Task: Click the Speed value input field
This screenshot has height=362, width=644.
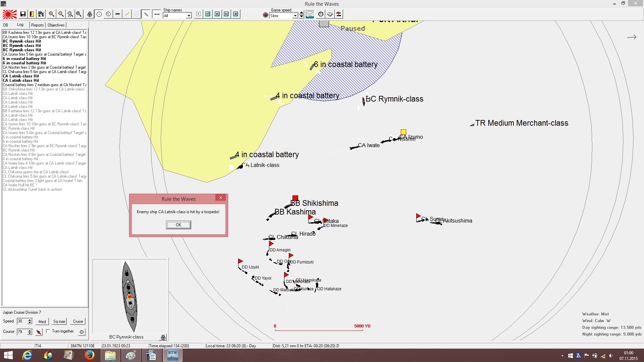Action: (22, 321)
